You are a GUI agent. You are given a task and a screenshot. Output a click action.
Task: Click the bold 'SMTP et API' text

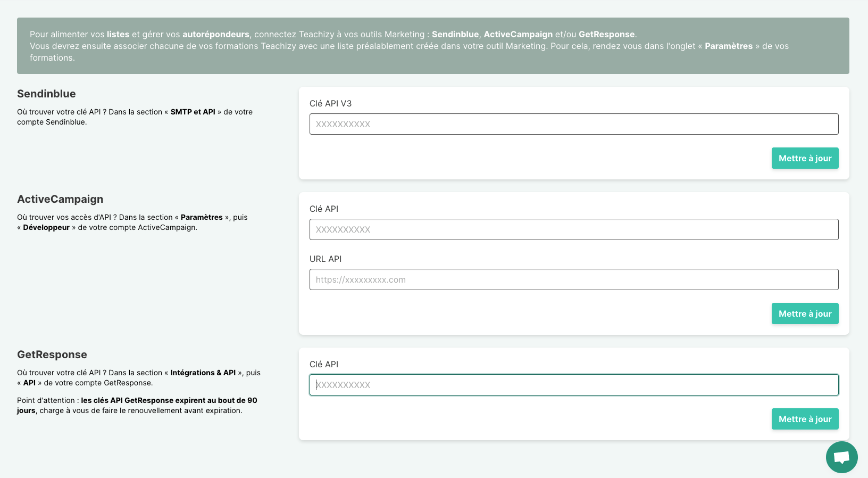[x=193, y=112]
